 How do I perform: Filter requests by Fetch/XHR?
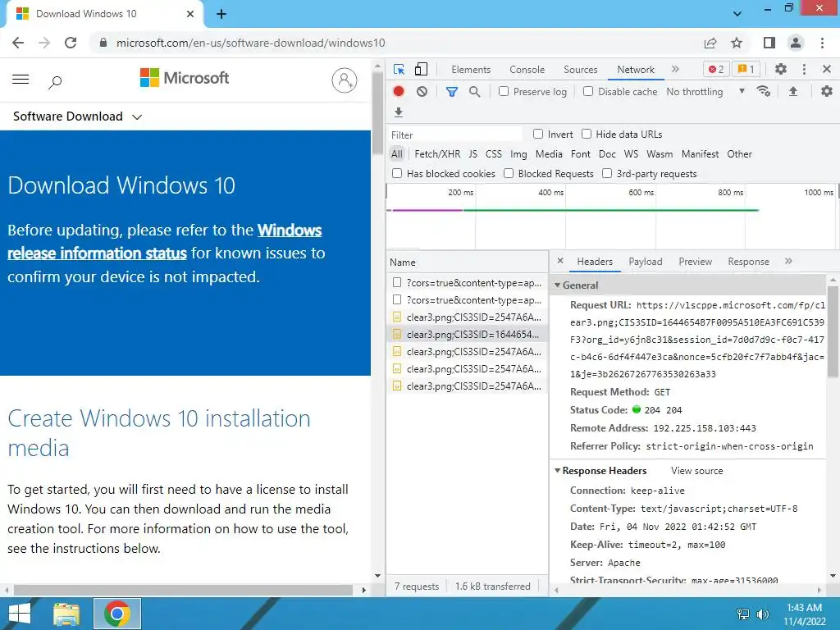coord(437,154)
